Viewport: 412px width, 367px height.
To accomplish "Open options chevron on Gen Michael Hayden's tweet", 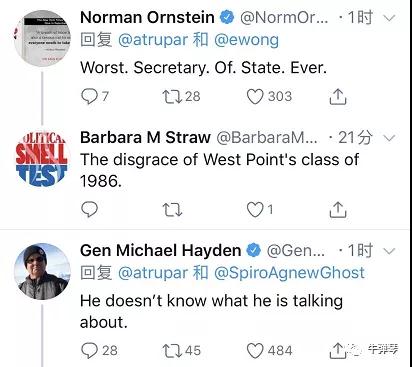I will [x=389, y=251].
